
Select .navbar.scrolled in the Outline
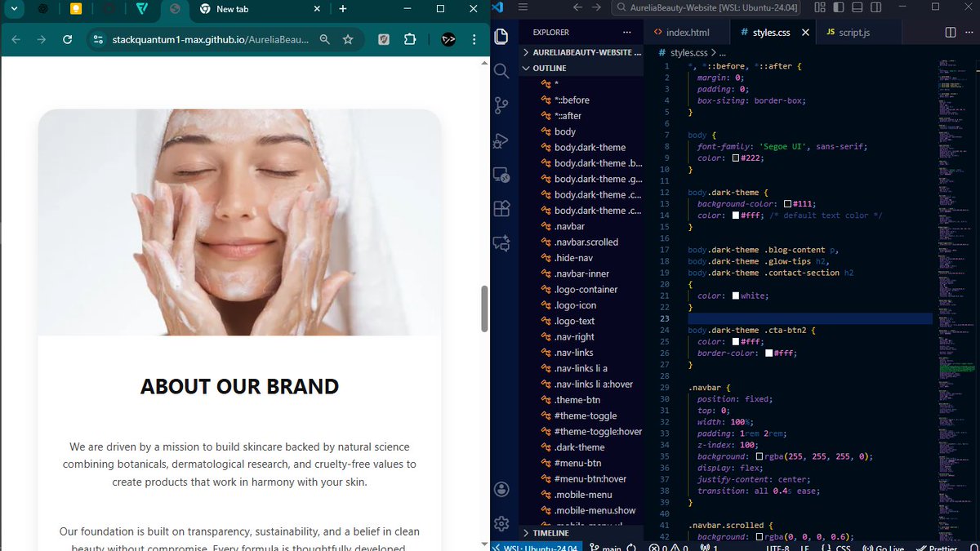(586, 242)
